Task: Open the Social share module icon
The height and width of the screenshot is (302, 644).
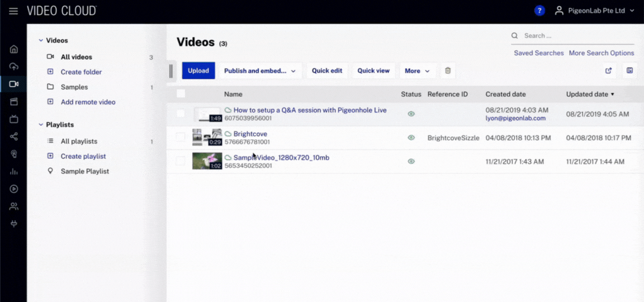Action: (13, 136)
